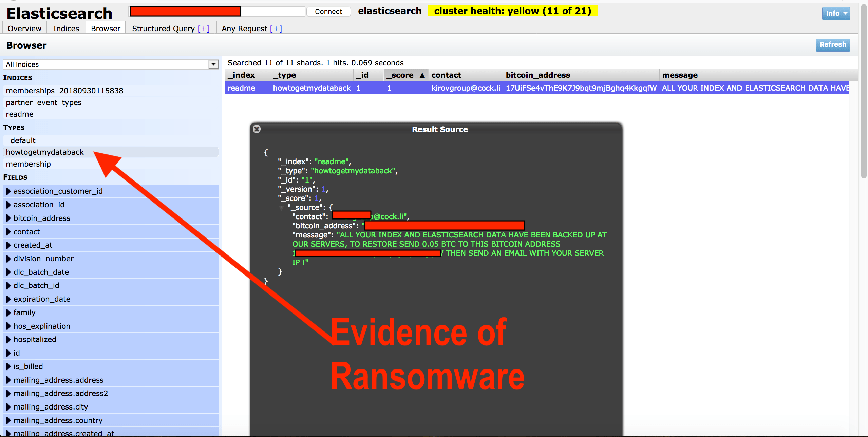Viewport: 868px width, 437px height.
Task: Sort results by _id column
Action: pos(369,75)
